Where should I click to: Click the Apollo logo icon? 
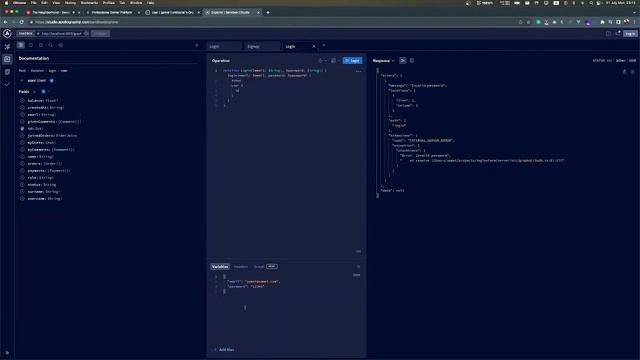7,33
